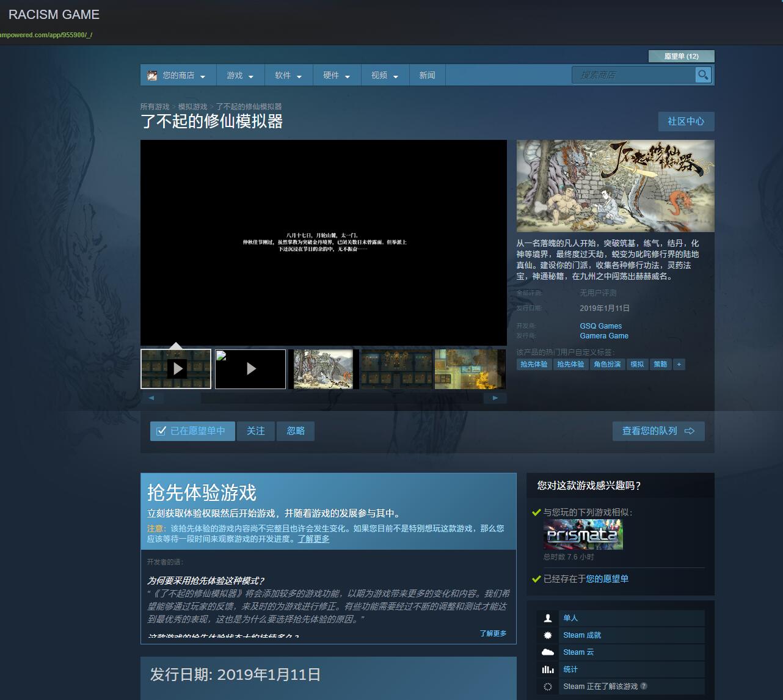Screen dimensions: 783x700
Task: Select the 策略 tag
Action: point(660,364)
